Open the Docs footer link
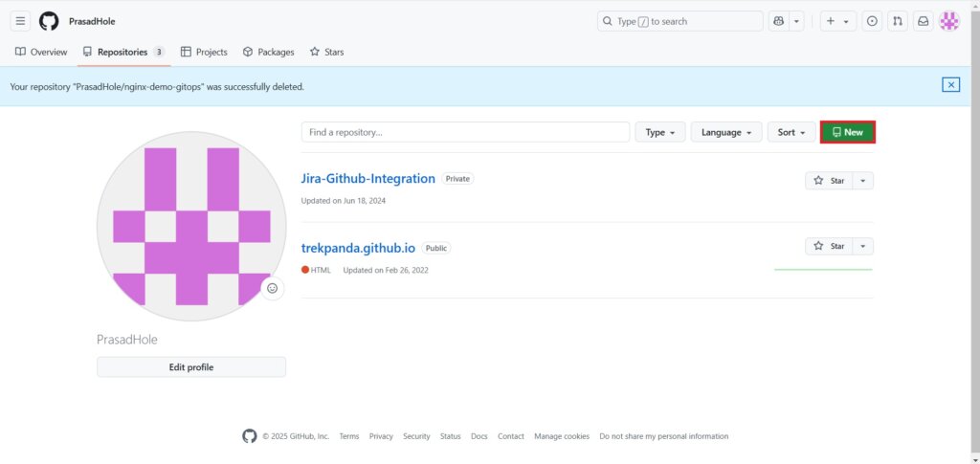Viewport: 980px width, 464px height. tap(479, 436)
